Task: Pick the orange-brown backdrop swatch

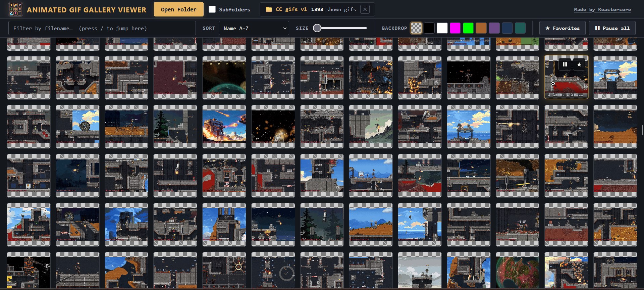Action: (481, 28)
